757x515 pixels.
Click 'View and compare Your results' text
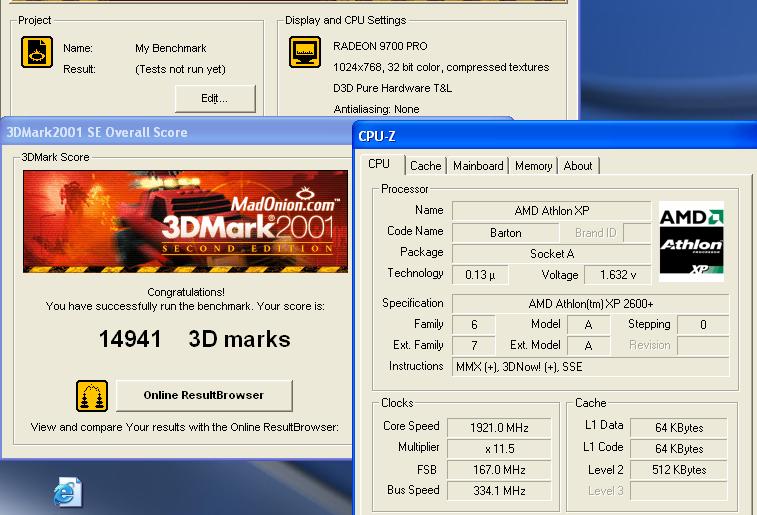pyautogui.click(x=185, y=427)
